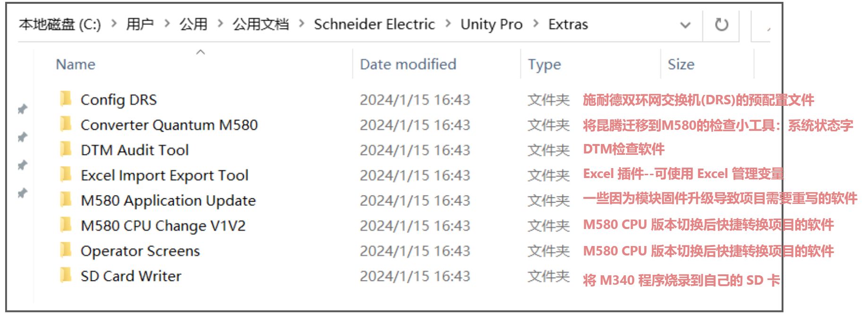Image resolution: width=868 pixels, height=314 pixels.
Task: Open the address bar history dropdown
Action: click(685, 25)
